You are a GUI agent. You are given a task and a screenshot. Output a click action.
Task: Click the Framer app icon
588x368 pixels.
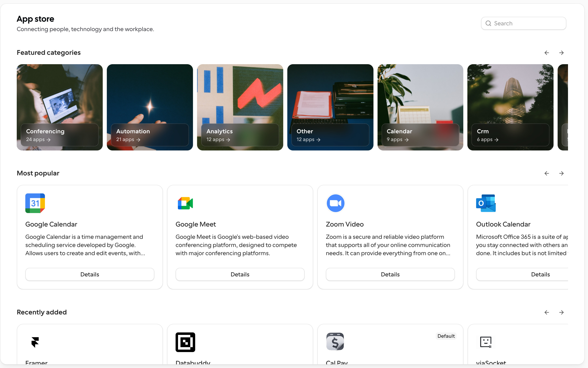pyautogui.click(x=35, y=342)
